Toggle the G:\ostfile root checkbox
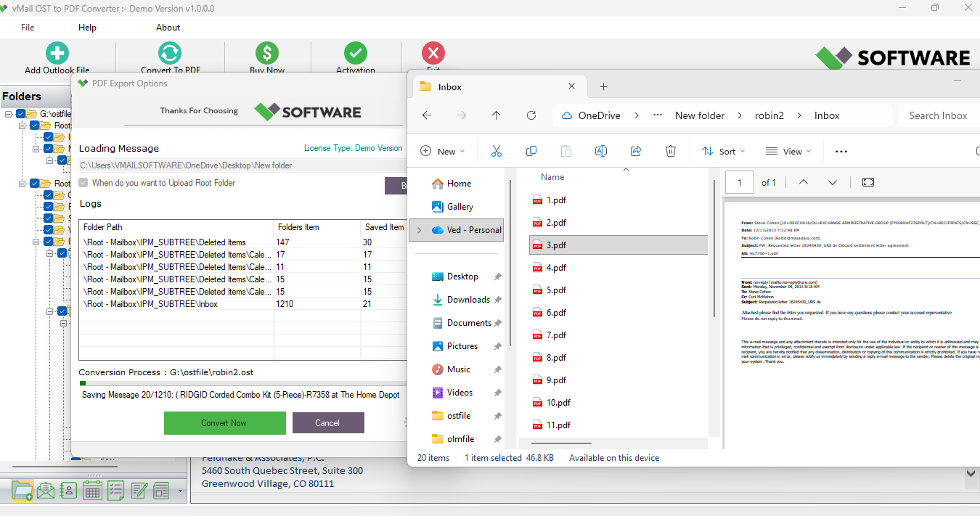 (x=21, y=114)
